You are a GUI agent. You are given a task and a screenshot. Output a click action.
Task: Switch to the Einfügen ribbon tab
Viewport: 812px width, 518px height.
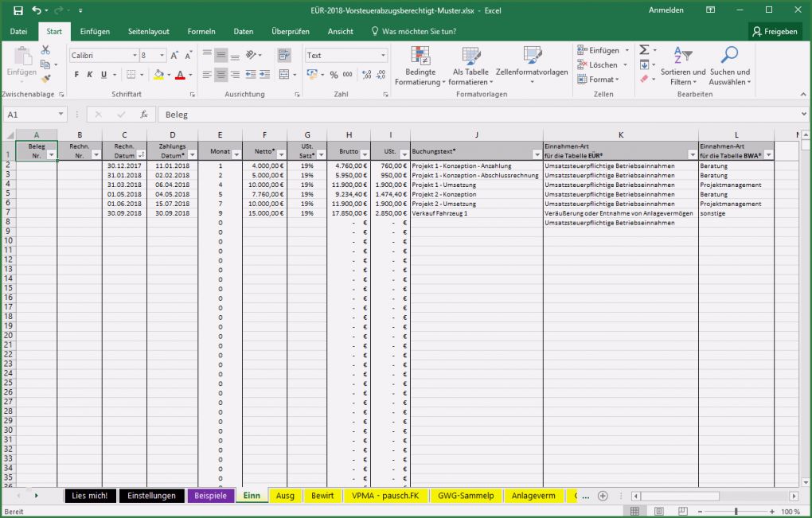click(x=95, y=31)
